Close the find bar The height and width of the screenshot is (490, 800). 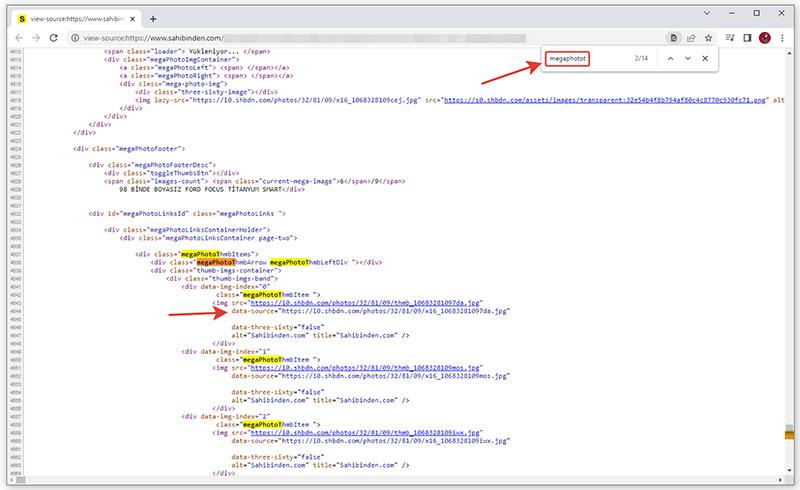coord(705,59)
